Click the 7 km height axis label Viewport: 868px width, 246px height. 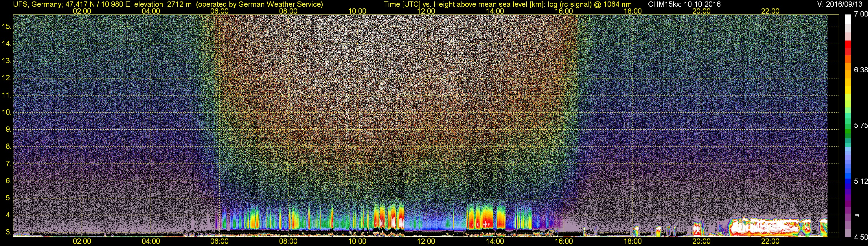point(8,164)
